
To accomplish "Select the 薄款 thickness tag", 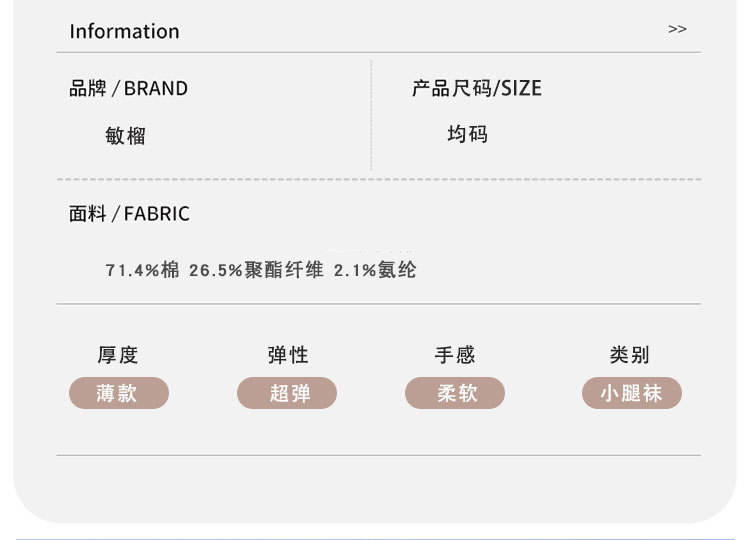I will 118,393.
